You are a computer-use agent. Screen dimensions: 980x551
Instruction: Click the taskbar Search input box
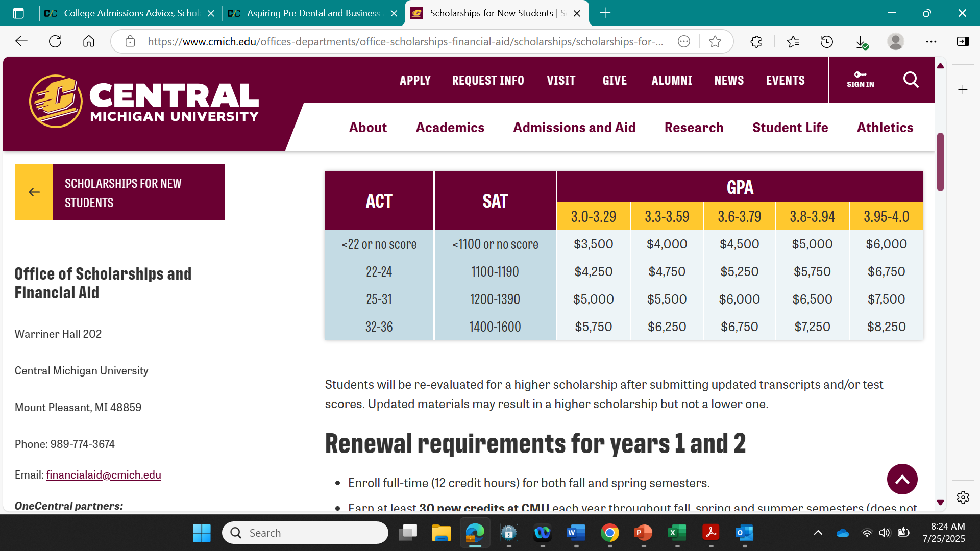[305, 533]
